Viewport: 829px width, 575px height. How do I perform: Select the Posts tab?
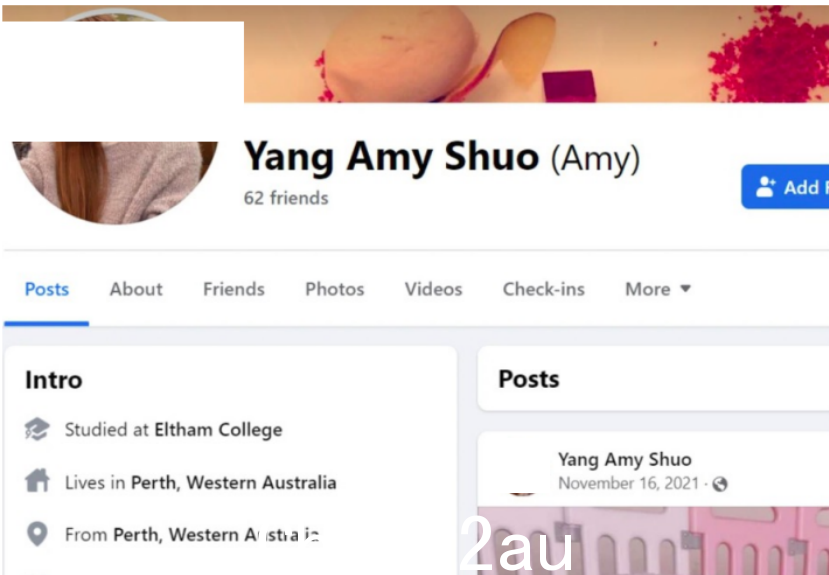pos(47,289)
